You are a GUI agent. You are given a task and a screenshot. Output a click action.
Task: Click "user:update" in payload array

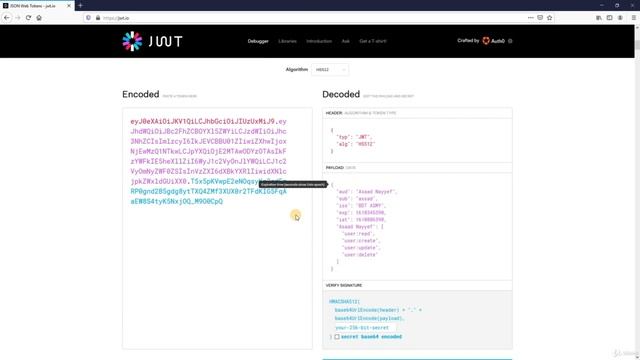(x=361, y=248)
